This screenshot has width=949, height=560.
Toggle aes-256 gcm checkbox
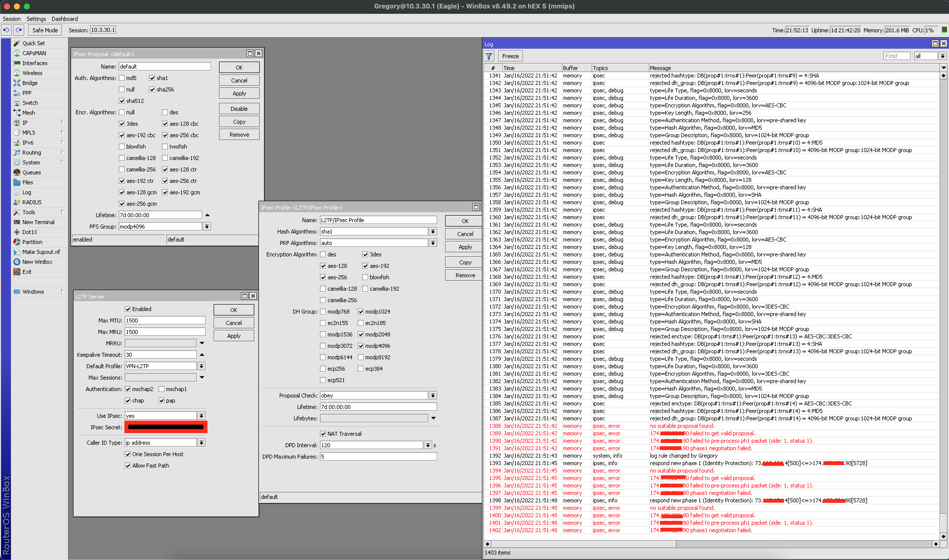(122, 204)
